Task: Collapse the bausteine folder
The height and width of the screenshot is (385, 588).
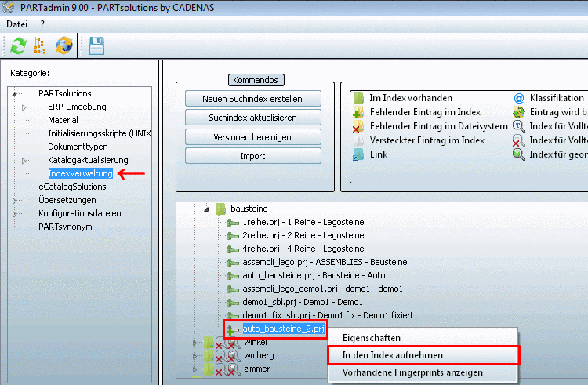Action: tap(206, 209)
